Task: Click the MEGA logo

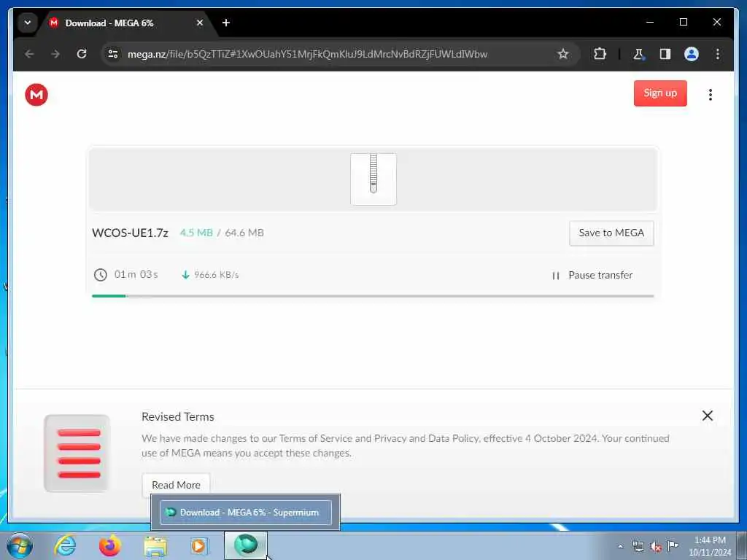Action: pyautogui.click(x=36, y=94)
